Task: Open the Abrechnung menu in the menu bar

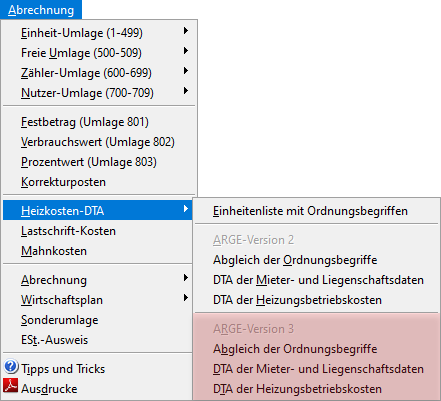Action: [x=41, y=10]
